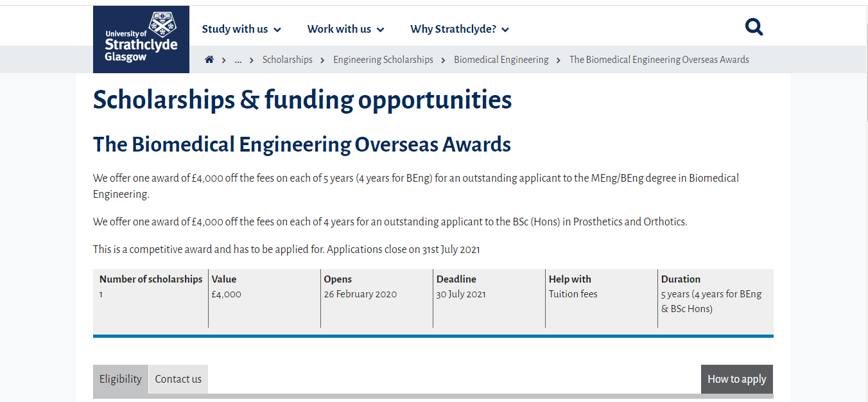The width and height of the screenshot is (868, 402).
Task: Expand collapsed breadcrumb ellipsis
Action: point(238,60)
